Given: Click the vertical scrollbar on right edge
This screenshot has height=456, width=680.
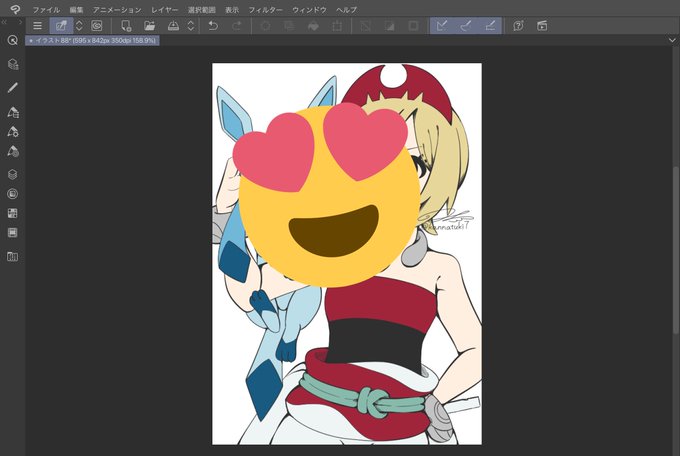Looking at the screenshot, I should tap(676, 250).
